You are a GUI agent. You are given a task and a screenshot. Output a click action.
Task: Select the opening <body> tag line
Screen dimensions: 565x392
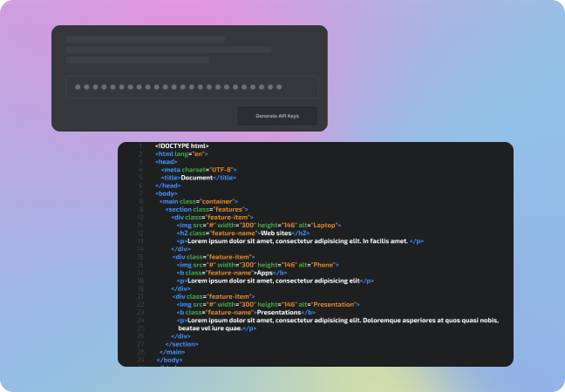(x=167, y=193)
